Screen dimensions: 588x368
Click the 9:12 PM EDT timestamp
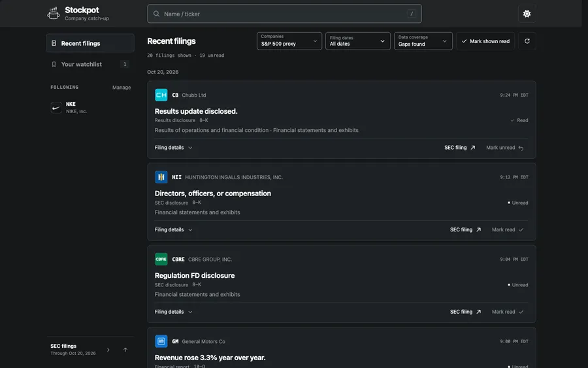tap(514, 177)
